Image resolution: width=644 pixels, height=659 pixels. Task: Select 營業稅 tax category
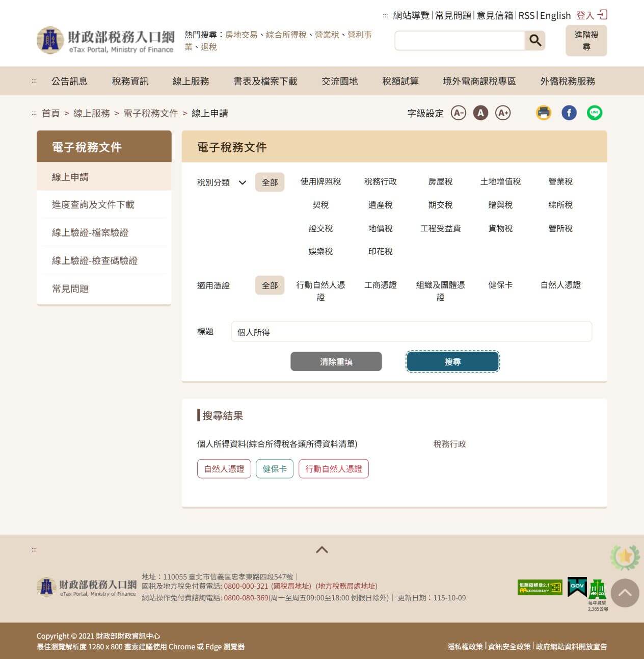pyautogui.click(x=560, y=181)
